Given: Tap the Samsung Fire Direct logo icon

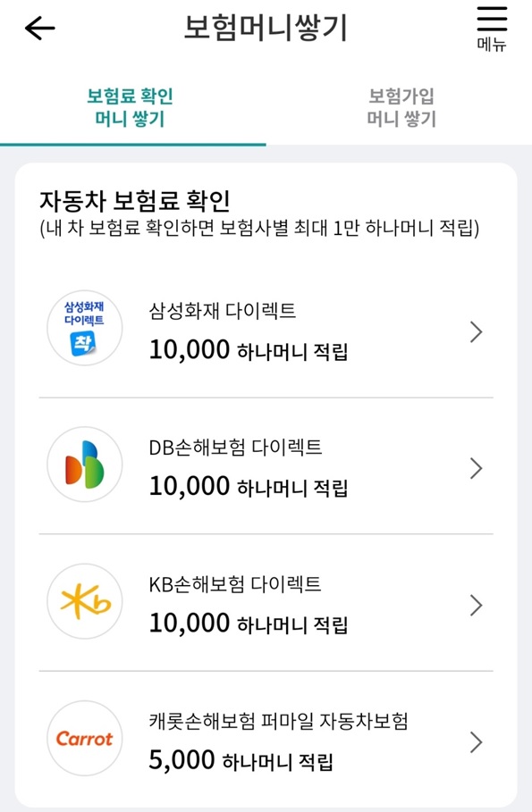Looking at the screenshot, I should tap(85, 328).
